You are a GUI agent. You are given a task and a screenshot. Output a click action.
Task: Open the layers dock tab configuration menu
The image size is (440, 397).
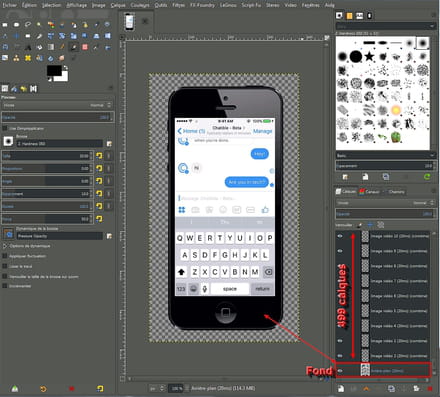tap(433, 191)
